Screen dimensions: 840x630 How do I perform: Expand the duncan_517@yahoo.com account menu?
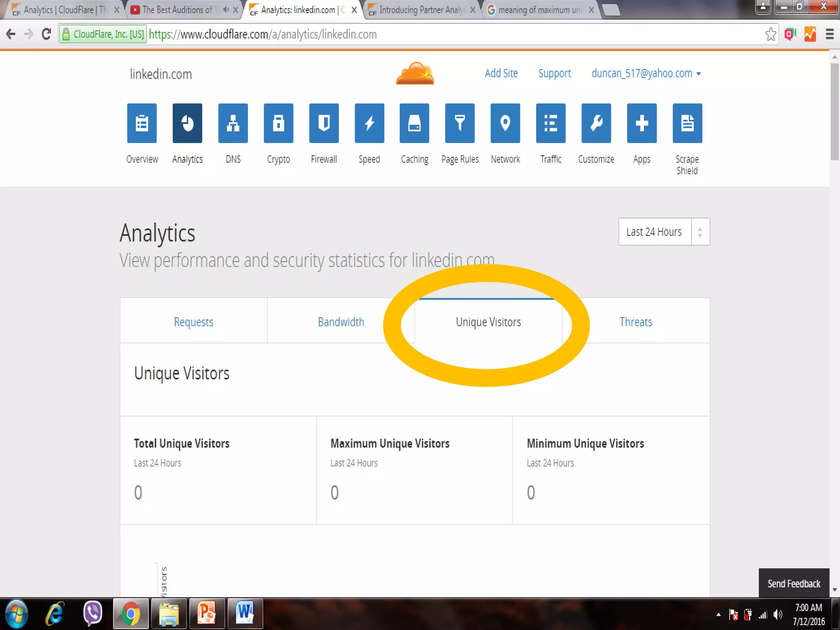click(646, 73)
